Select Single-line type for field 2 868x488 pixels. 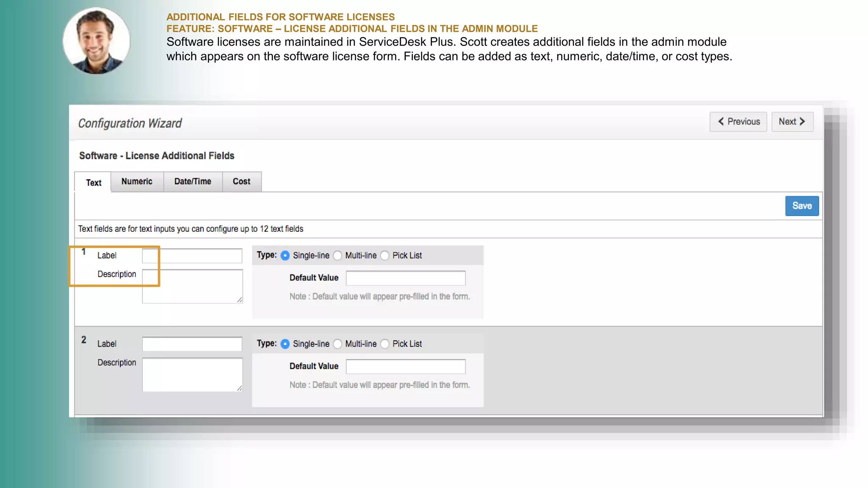[x=285, y=344]
